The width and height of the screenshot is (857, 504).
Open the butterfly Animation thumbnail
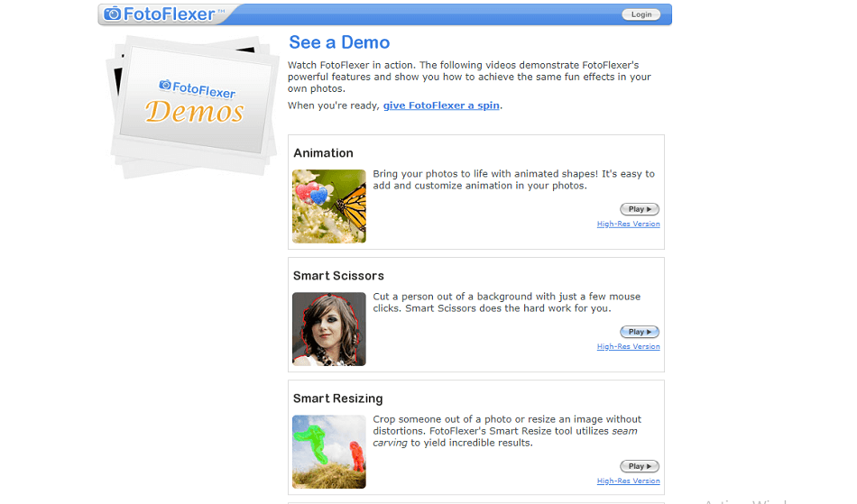(329, 206)
